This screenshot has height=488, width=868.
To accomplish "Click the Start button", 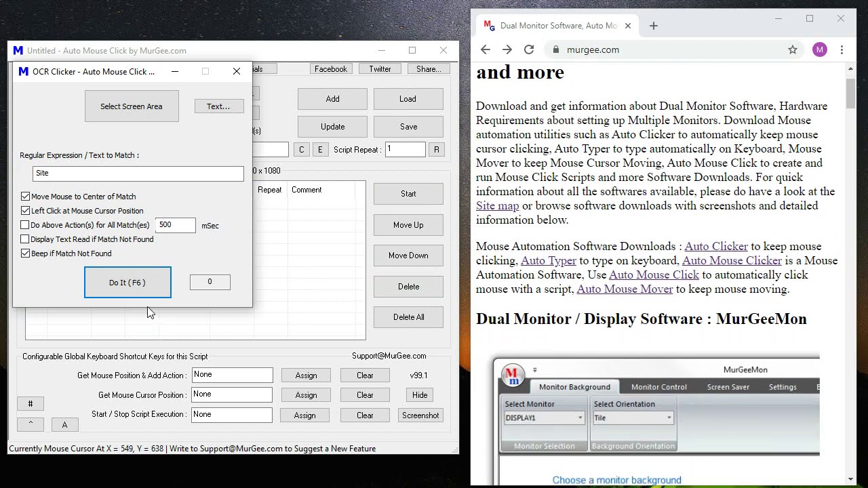I will (408, 194).
